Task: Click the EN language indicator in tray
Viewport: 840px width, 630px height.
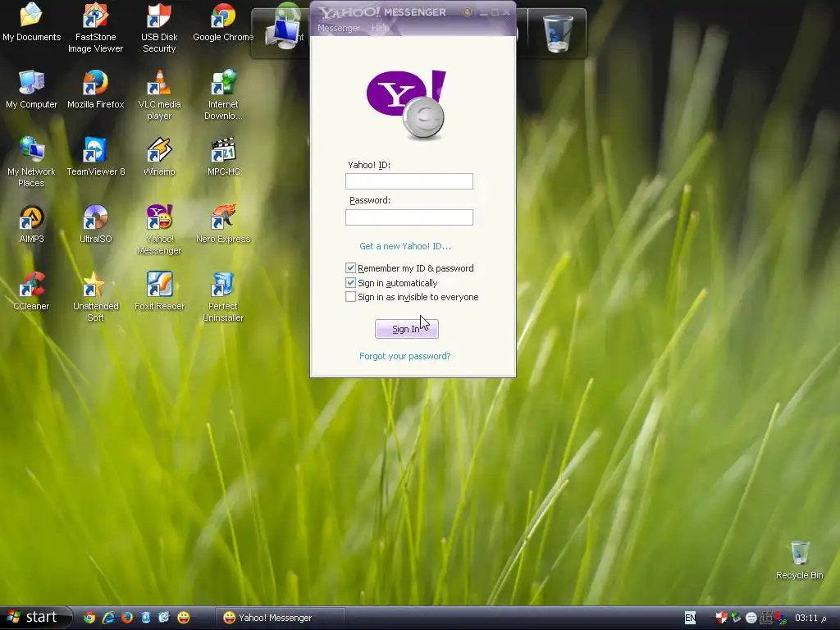Action: (x=690, y=618)
